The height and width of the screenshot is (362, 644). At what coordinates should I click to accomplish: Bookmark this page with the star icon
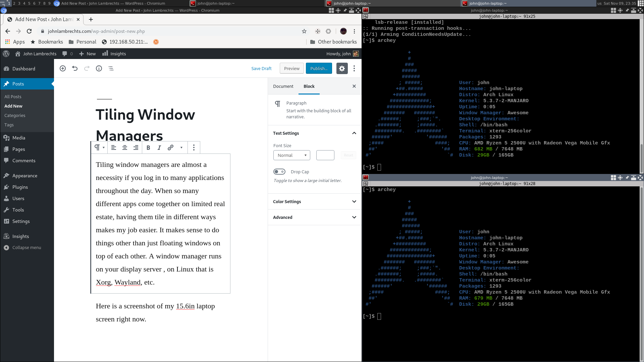pos(304,31)
